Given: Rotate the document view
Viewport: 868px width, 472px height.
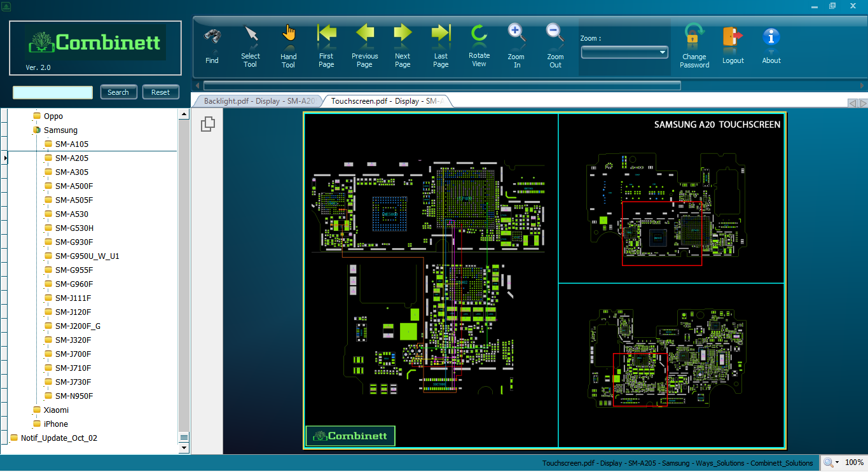Looking at the screenshot, I should click(x=479, y=46).
